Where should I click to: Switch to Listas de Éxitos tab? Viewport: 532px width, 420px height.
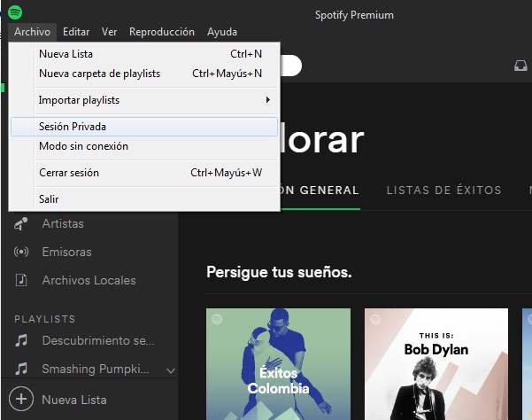(443, 191)
